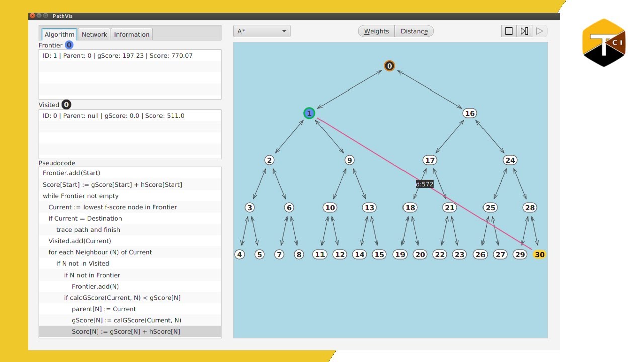Select leaf node 20 in graph
The image size is (644, 362).
(x=420, y=255)
